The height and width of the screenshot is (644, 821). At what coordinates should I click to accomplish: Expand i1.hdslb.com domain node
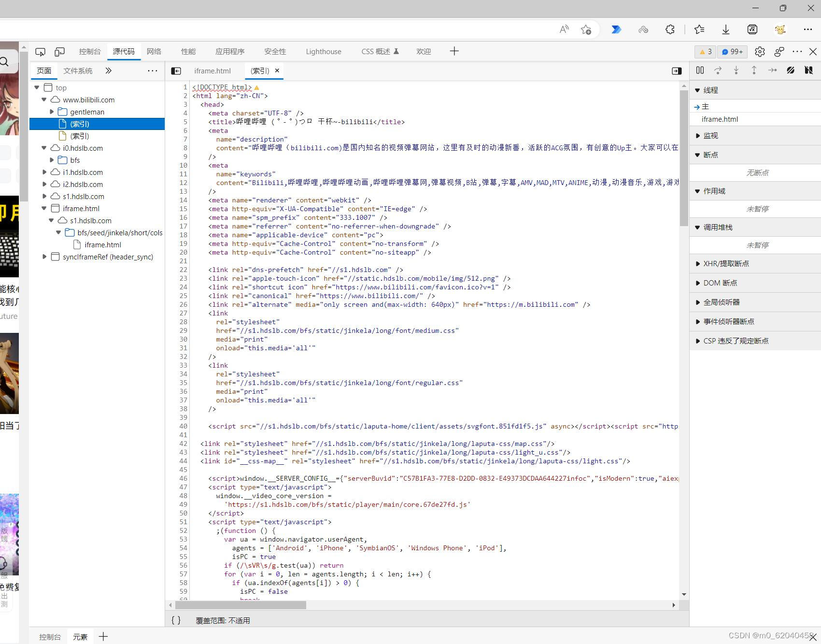coord(44,172)
